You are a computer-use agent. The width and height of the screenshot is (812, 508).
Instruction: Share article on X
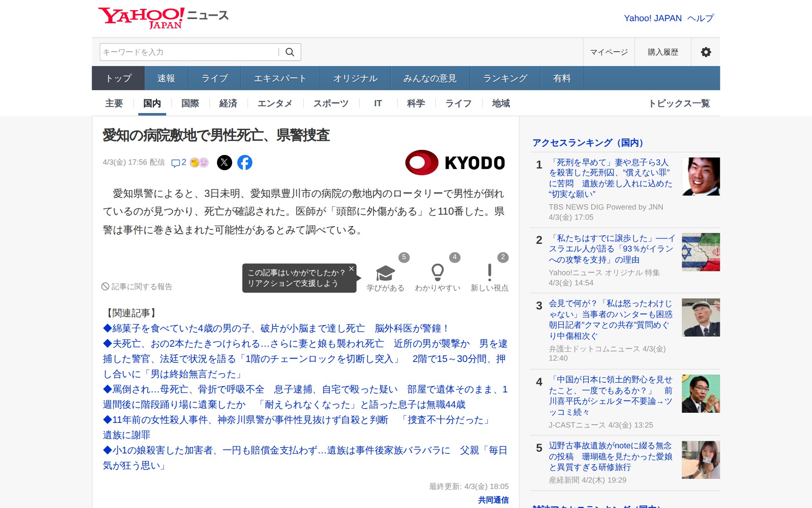pos(225,163)
